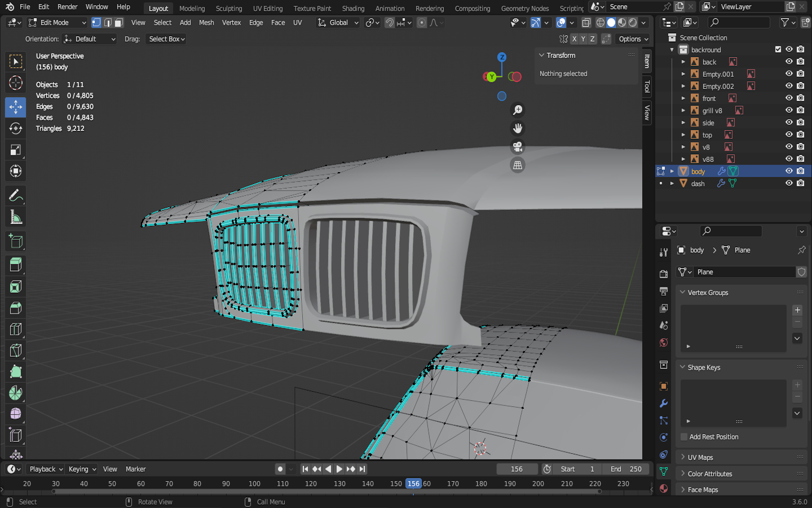The image size is (812, 508).
Task: Open the Playback popover
Action: (x=46, y=469)
